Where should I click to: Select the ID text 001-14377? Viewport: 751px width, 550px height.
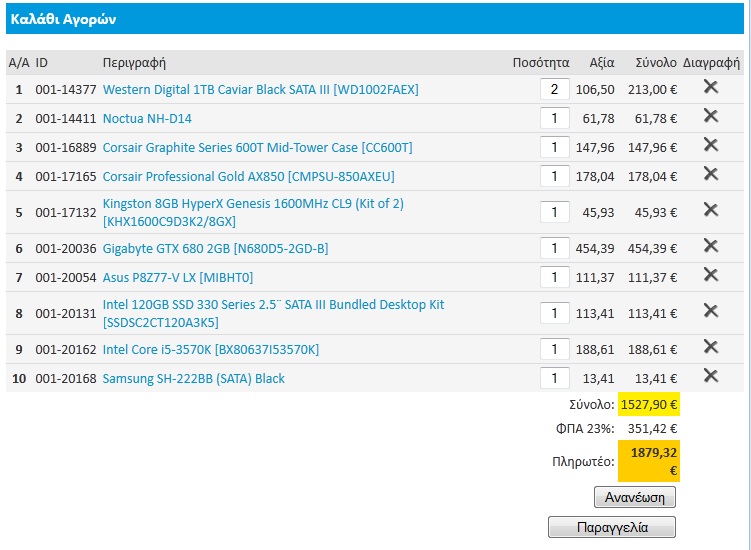tap(66, 90)
